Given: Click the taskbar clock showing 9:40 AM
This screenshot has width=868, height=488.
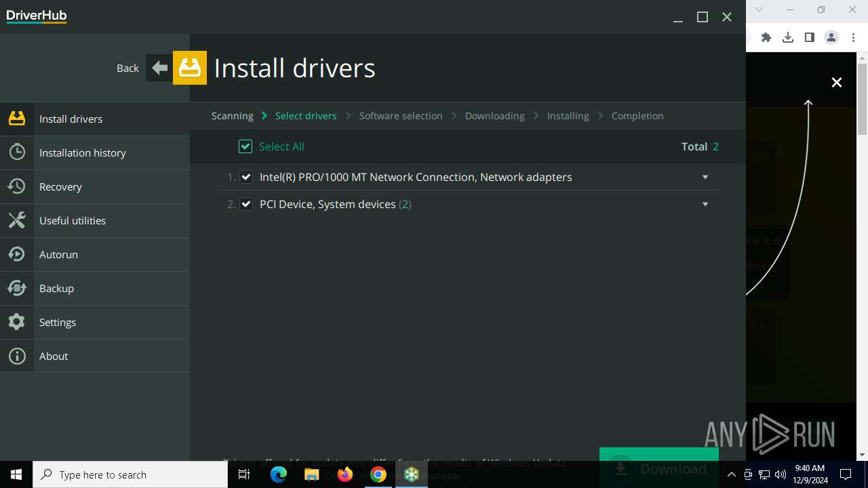Looking at the screenshot, I should 811,474.
